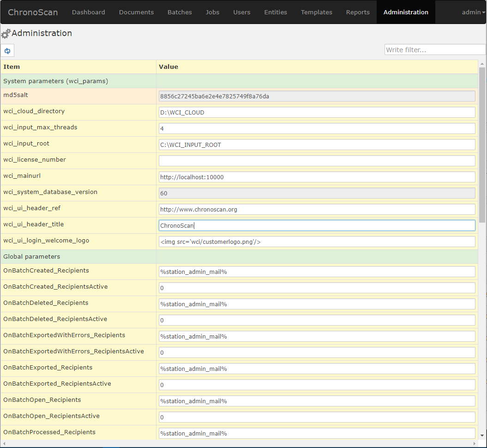Click OnBatchDeleted_RecipientsActive value field
The height and width of the screenshot is (448, 487).
(x=317, y=321)
